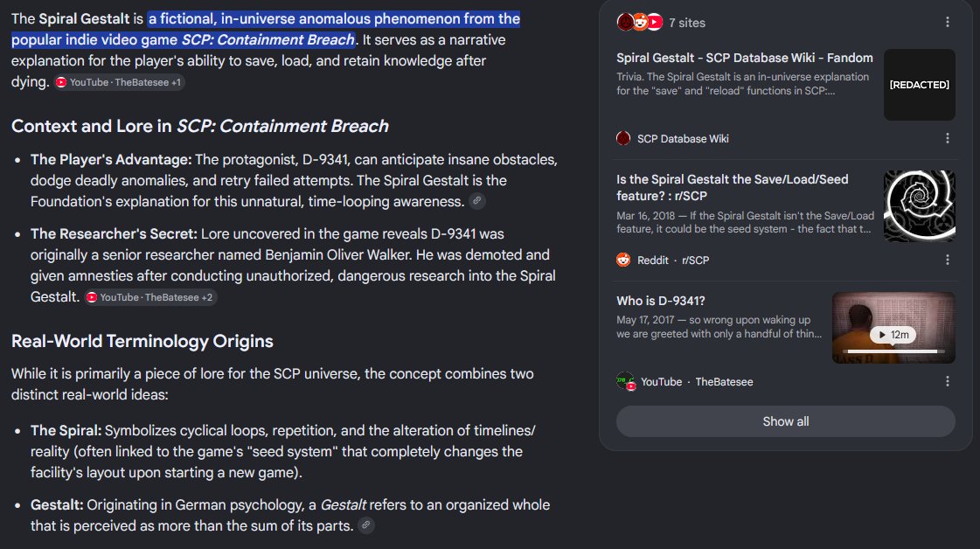Click Show all sources button
This screenshot has width=980, height=549.
[x=786, y=421]
